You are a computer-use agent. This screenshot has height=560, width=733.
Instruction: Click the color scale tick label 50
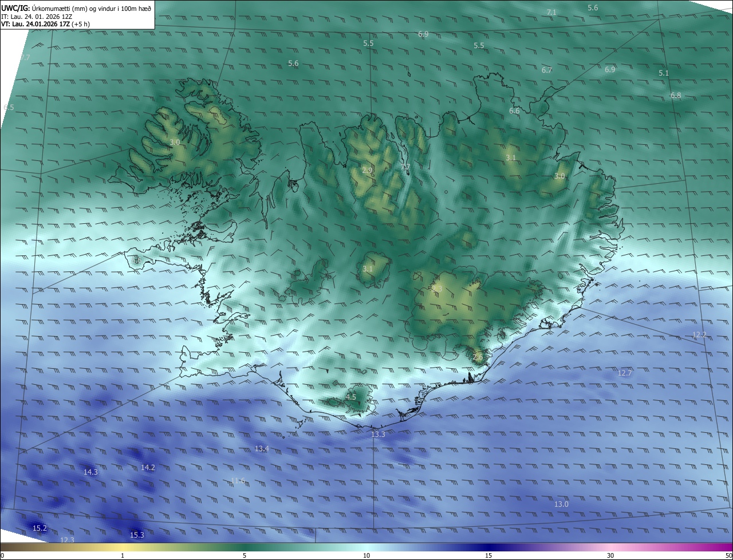[x=729, y=556]
